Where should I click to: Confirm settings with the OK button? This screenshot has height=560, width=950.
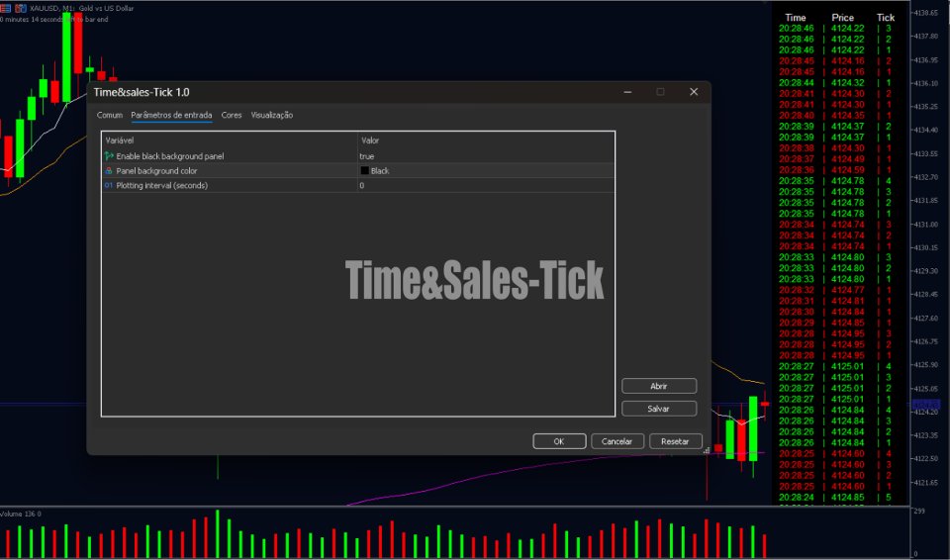pos(559,441)
